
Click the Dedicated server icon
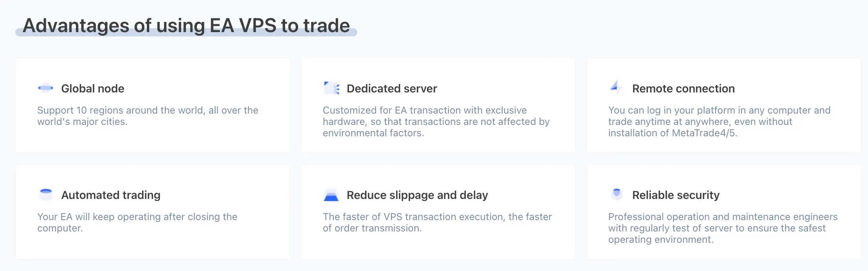click(x=331, y=88)
